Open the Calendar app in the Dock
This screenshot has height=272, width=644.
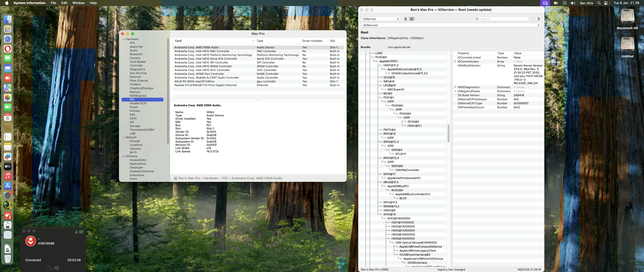pos(8,117)
